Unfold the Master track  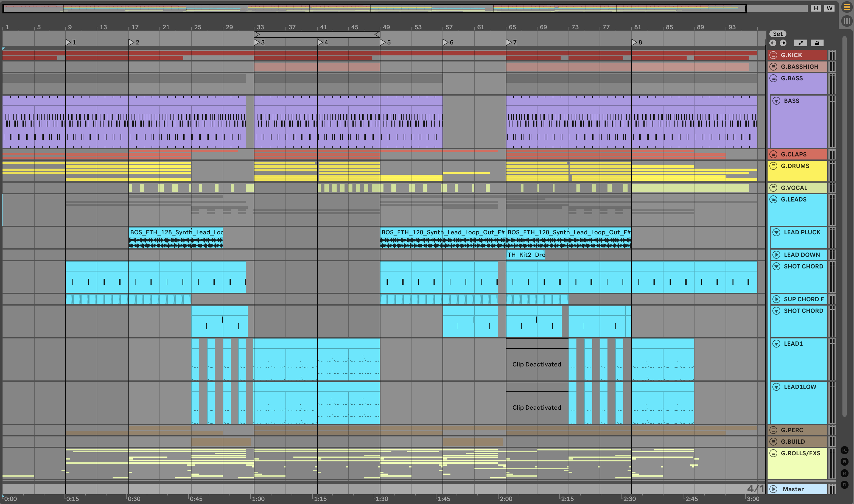[x=773, y=489]
